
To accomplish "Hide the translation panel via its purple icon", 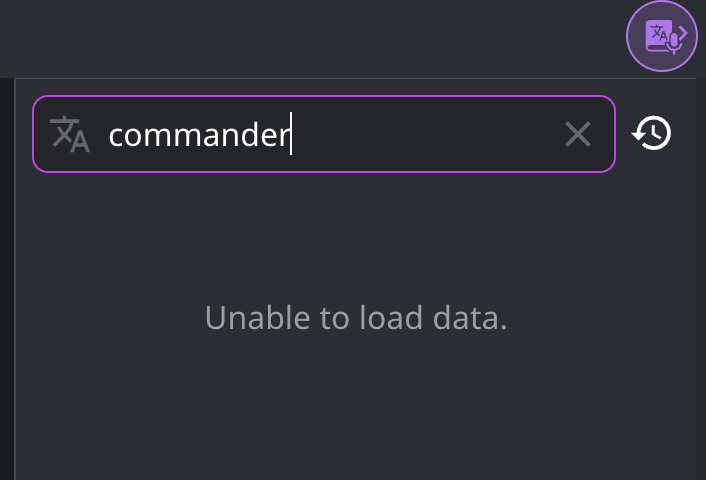I will point(661,37).
